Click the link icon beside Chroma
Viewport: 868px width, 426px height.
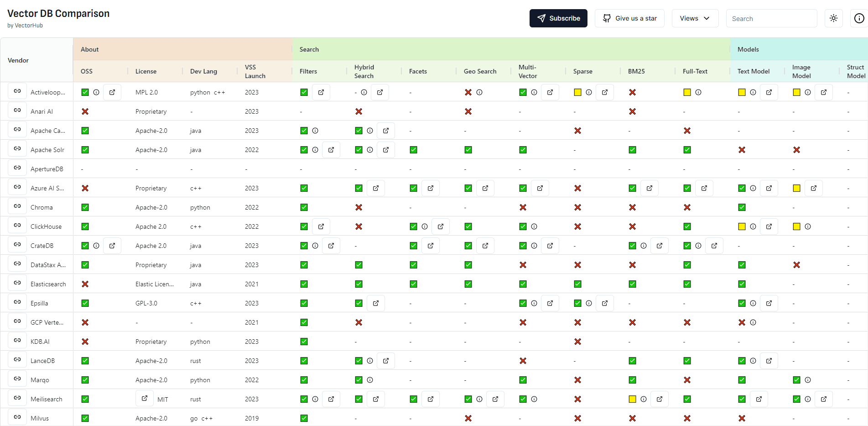17,206
